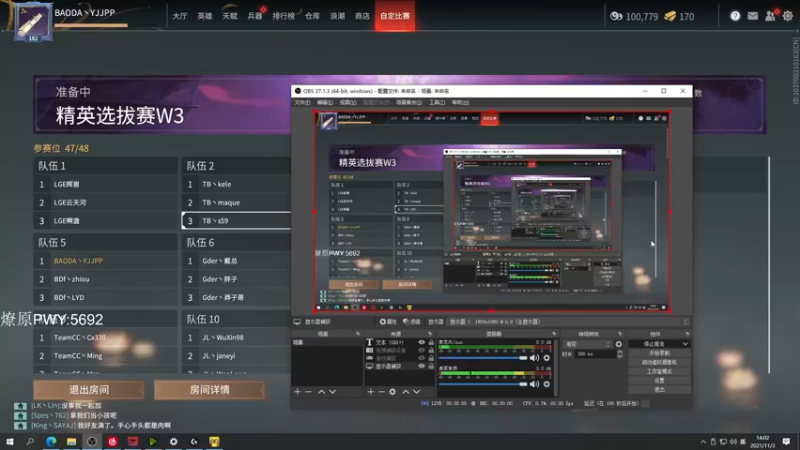Open microphone/Aux audio settings gear
This screenshot has height=450, width=800.
(547, 358)
